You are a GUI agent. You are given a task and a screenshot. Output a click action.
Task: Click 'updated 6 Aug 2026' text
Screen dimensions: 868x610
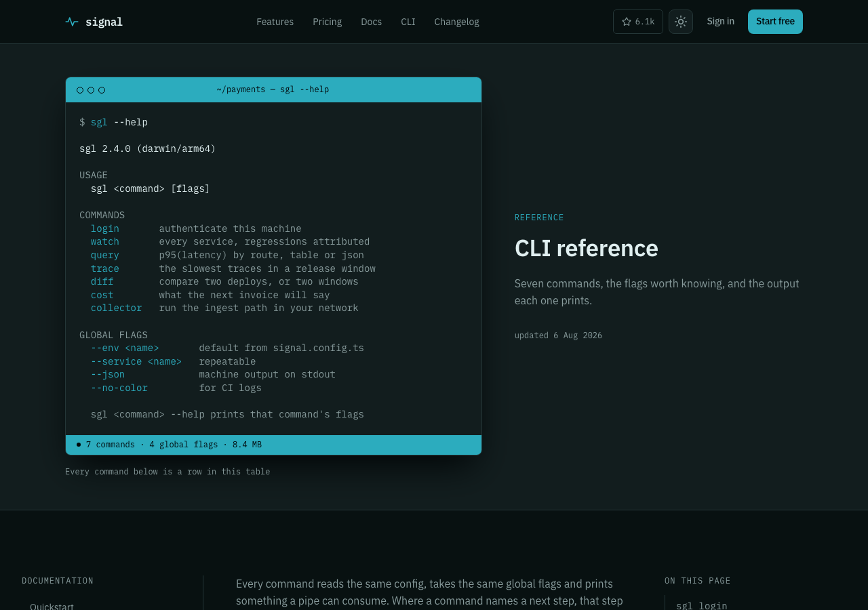point(558,335)
